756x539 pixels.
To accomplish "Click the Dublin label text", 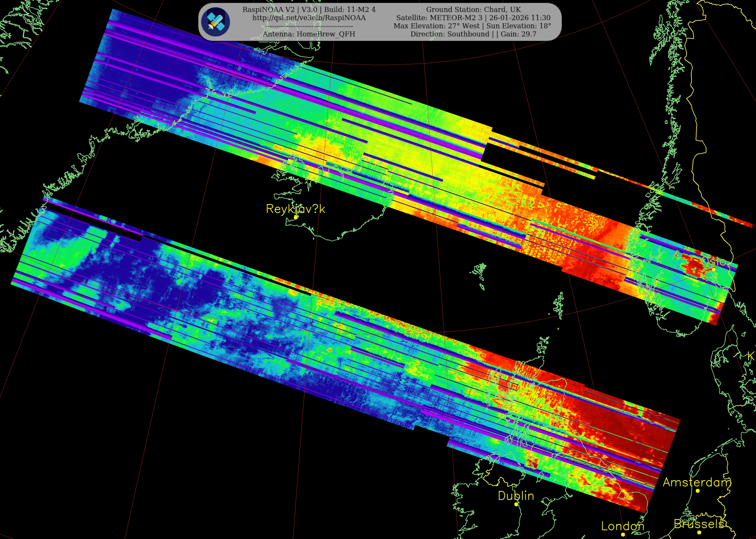I will click(516, 496).
